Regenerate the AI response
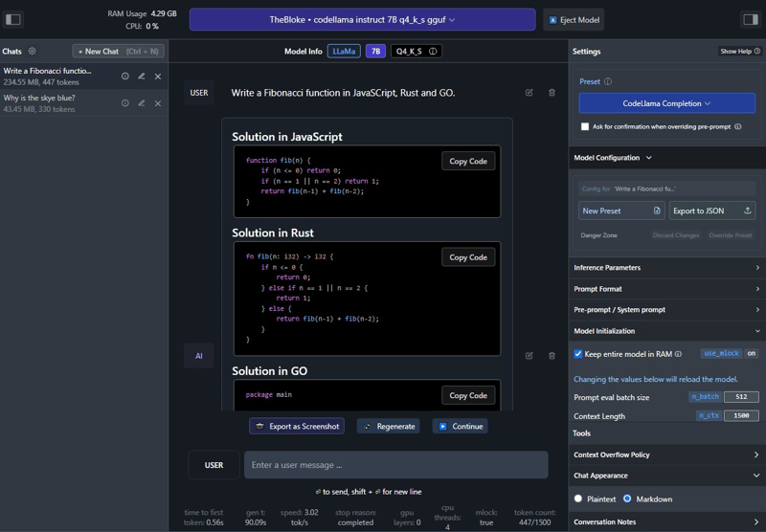Viewport: 766px width, 532px height. point(389,426)
